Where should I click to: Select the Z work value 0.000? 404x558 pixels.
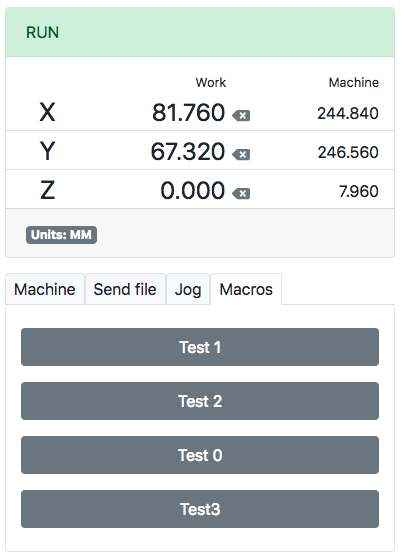coord(193,190)
